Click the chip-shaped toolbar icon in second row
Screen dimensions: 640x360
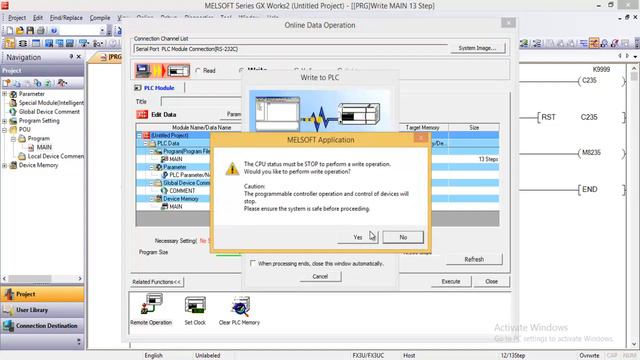click(x=23, y=43)
